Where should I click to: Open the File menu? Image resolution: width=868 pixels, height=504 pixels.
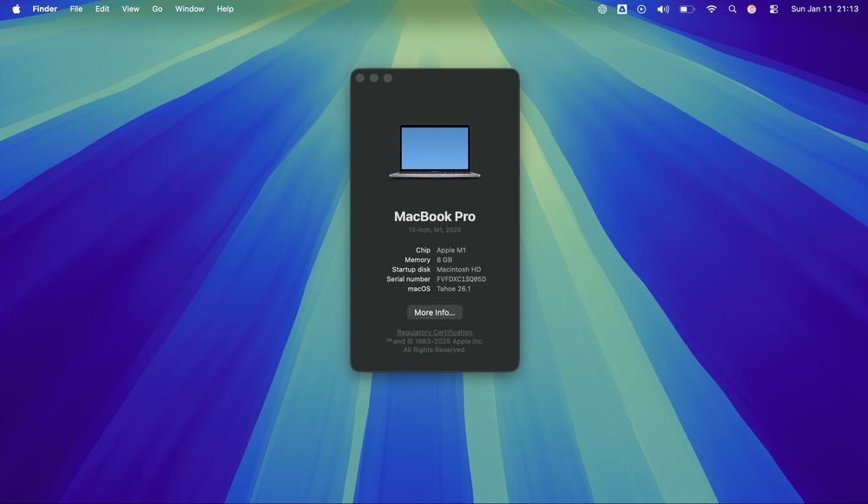(76, 9)
